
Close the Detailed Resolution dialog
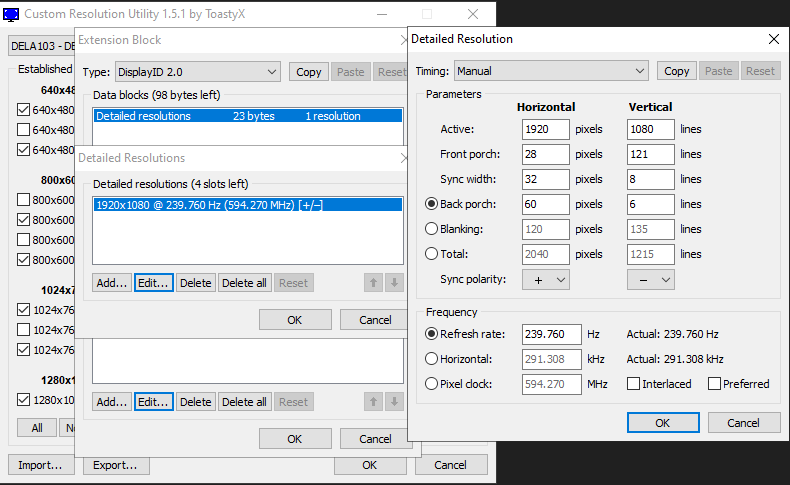pos(774,39)
